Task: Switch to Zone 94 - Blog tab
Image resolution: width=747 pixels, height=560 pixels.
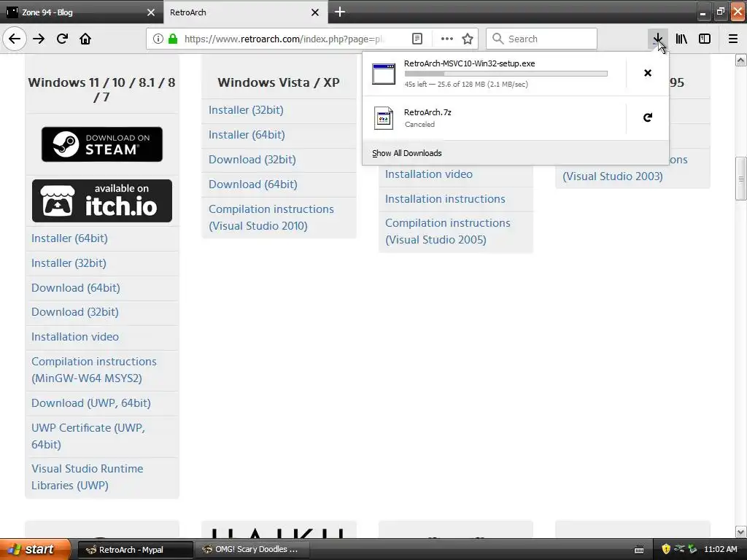Action: pos(81,12)
